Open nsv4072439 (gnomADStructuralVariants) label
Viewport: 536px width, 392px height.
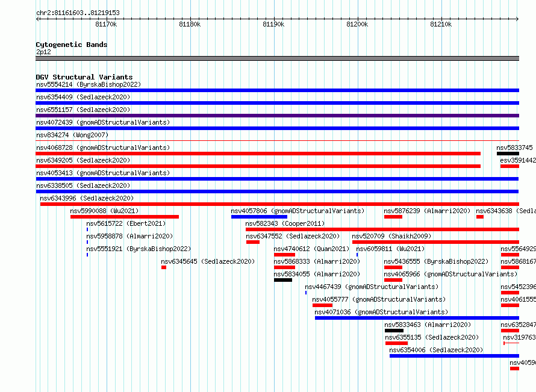[103, 122]
